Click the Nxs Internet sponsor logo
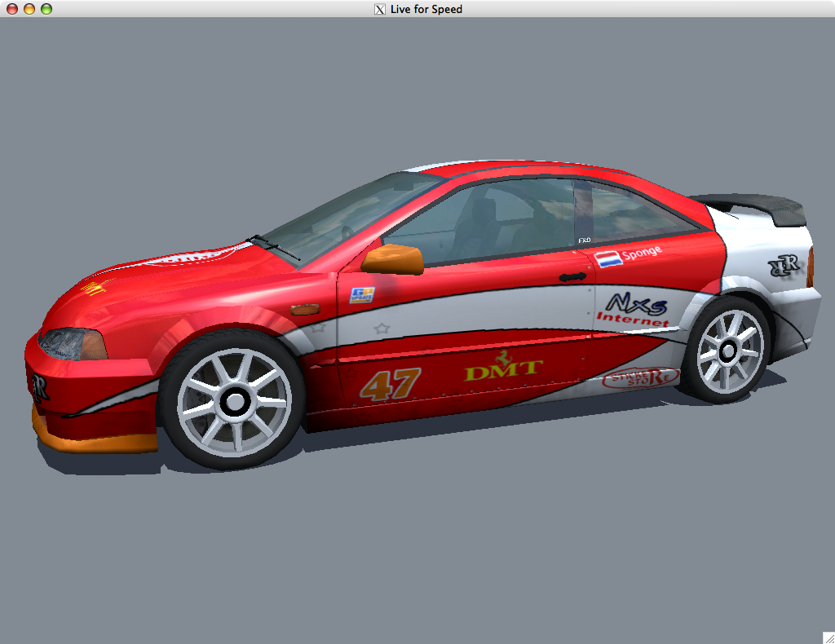The image size is (835, 644). point(634,310)
